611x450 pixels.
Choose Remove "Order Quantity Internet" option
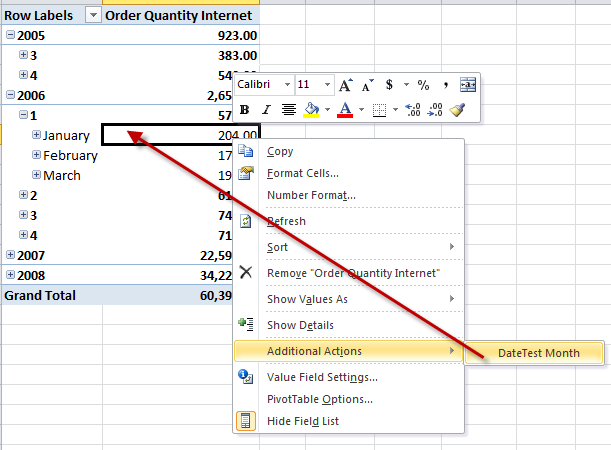pyautogui.click(x=353, y=273)
